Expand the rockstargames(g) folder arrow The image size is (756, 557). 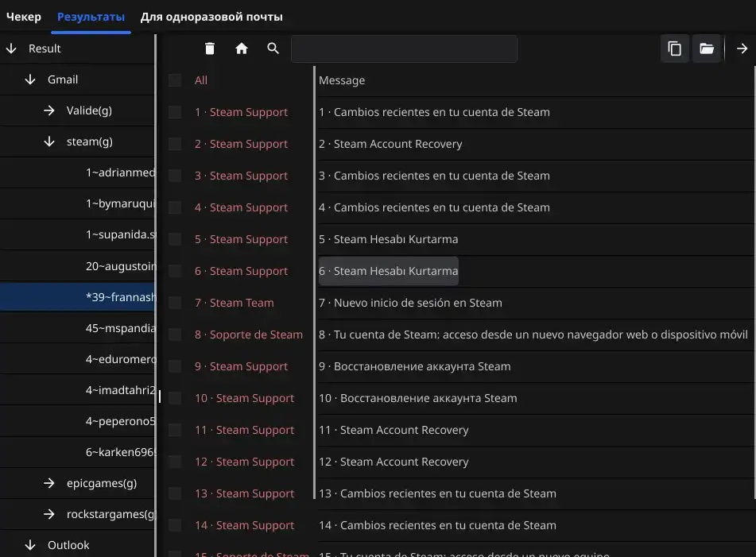coord(49,514)
